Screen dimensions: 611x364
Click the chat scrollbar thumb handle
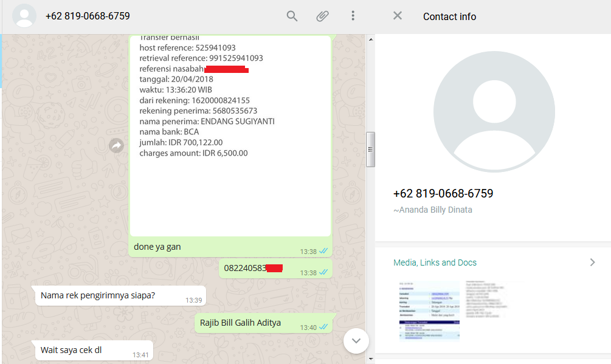coord(371,149)
